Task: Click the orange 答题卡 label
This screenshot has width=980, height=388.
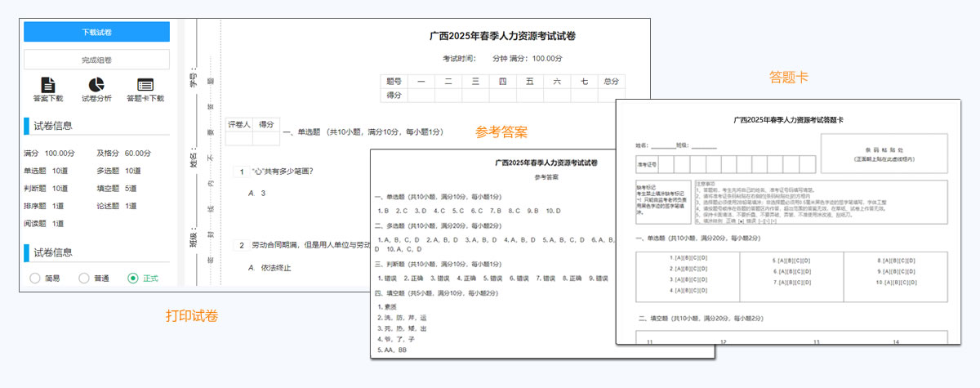Action: coord(789,78)
